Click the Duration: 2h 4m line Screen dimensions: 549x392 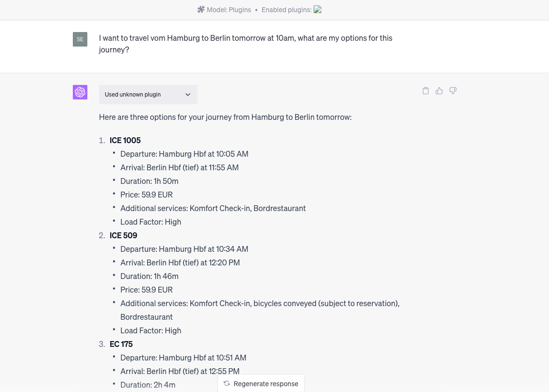tap(148, 385)
